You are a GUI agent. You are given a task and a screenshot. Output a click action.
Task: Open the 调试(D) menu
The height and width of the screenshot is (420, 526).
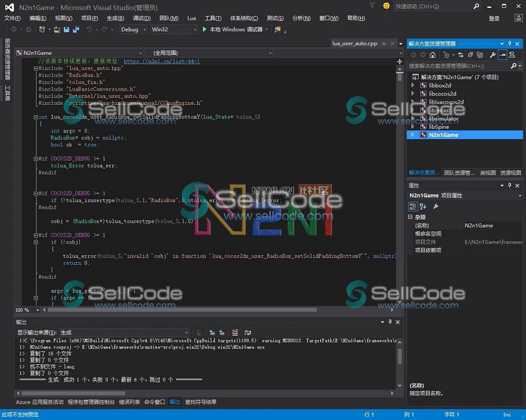[x=141, y=18]
